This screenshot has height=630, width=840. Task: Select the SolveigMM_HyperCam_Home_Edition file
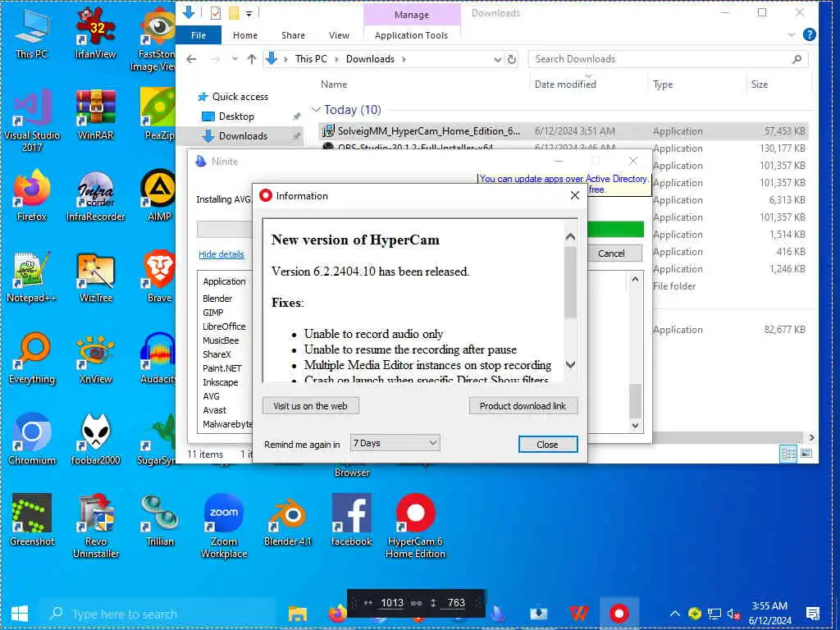(563, 131)
